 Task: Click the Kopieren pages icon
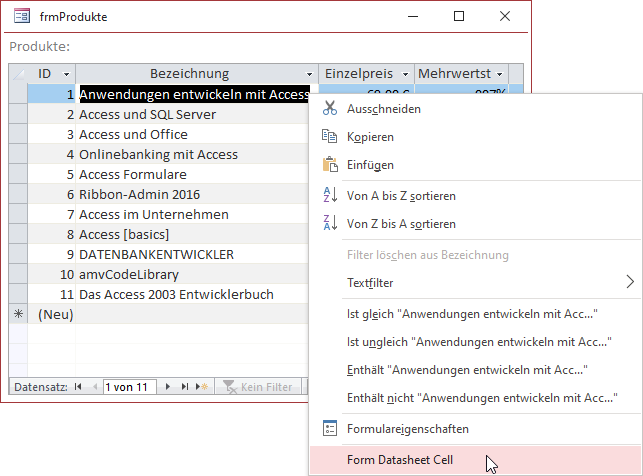click(329, 136)
